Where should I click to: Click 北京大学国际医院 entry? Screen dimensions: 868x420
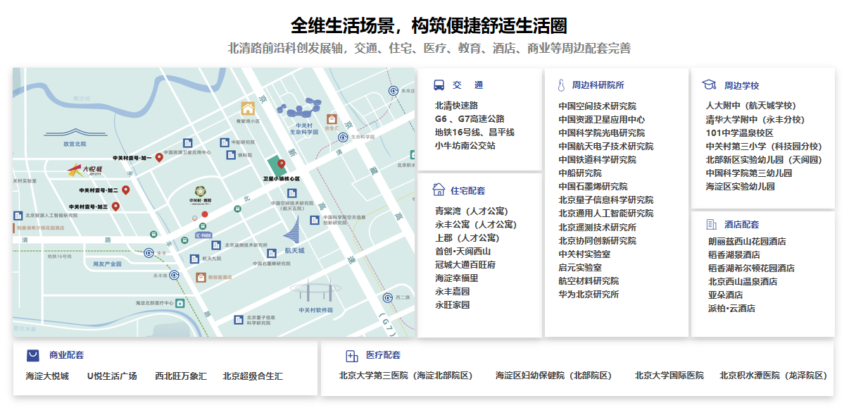pyautogui.click(x=669, y=375)
